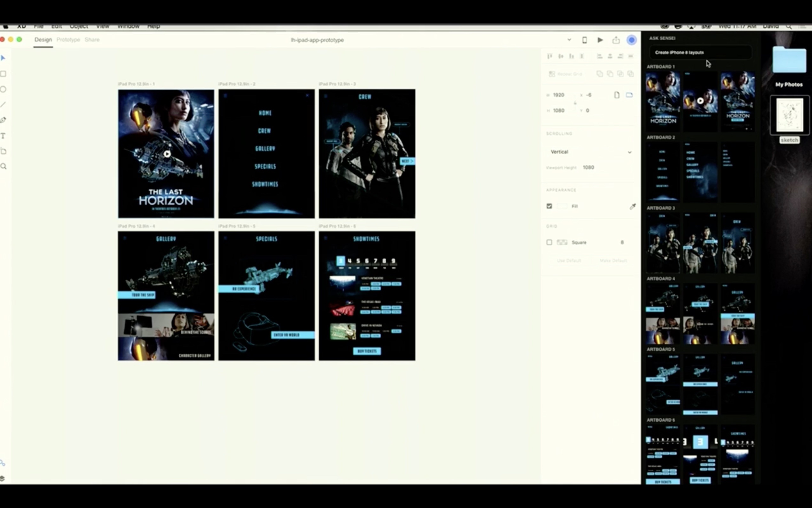Click the sketch file on desktop
Viewport: 812px width, 508px height.
(x=789, y=119)
